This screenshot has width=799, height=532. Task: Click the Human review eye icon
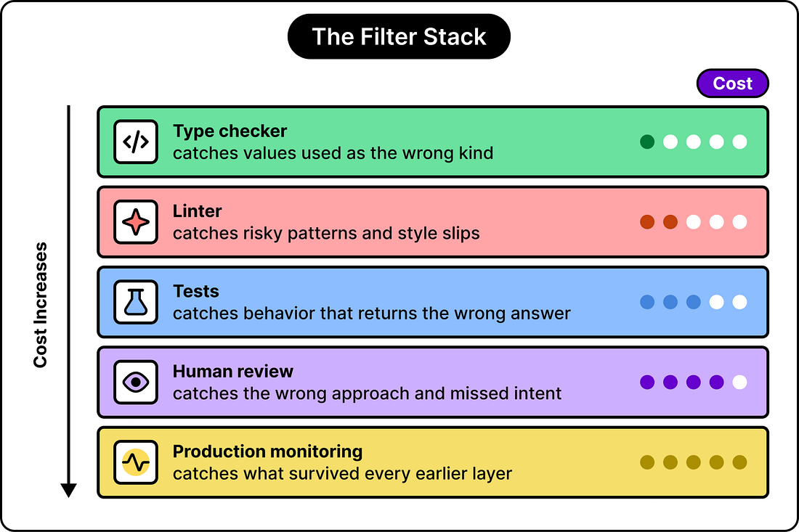(136, 382)
